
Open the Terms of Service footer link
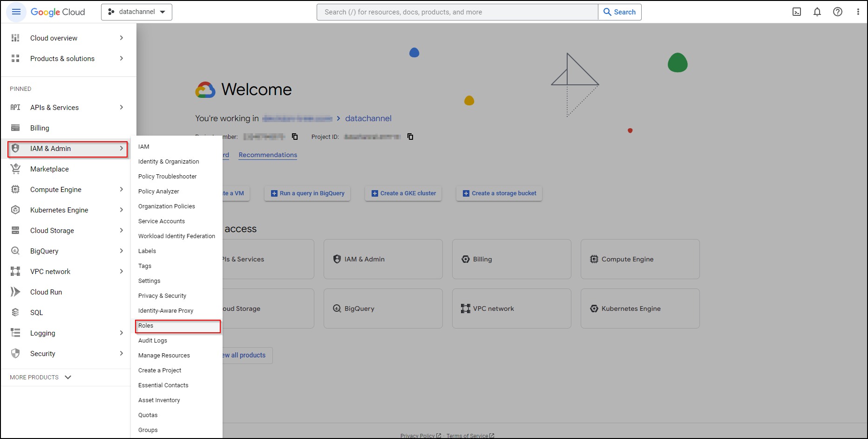[470, 436]
